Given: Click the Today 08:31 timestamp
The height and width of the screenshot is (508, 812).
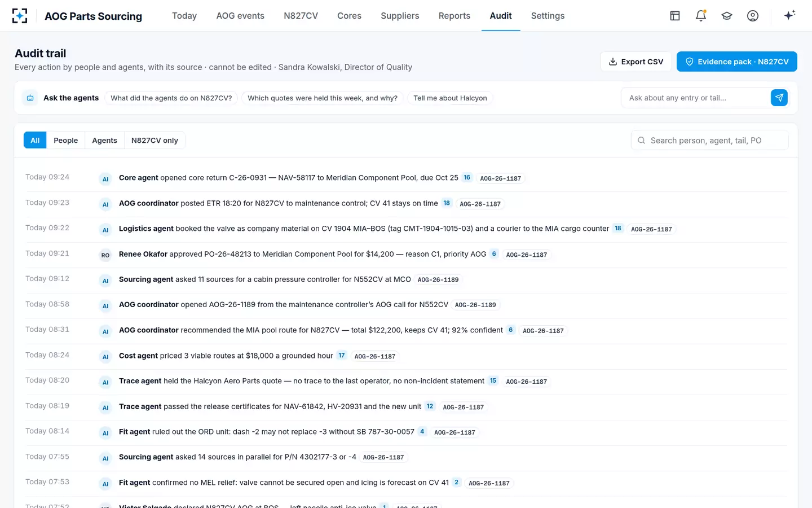Looking at the screenshot, I should pyautogui.click(x=47, y=329).
